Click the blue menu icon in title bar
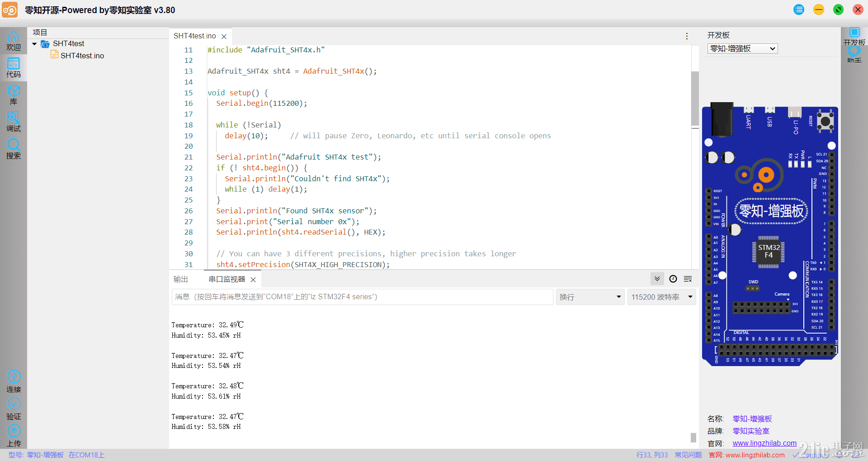 (x=799, y=9)
